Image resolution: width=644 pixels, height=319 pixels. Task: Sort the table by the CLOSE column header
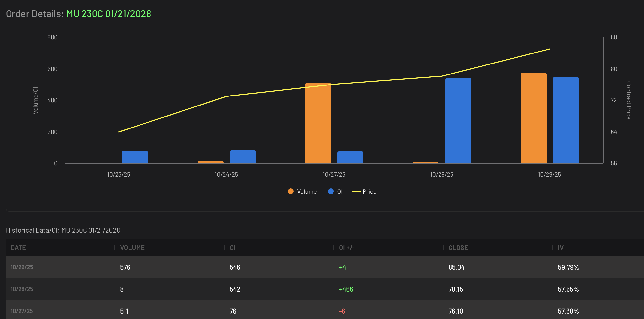(458, 247)
